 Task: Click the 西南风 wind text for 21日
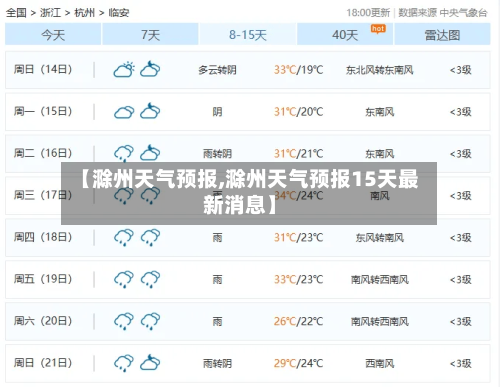[x=380, y=363]
